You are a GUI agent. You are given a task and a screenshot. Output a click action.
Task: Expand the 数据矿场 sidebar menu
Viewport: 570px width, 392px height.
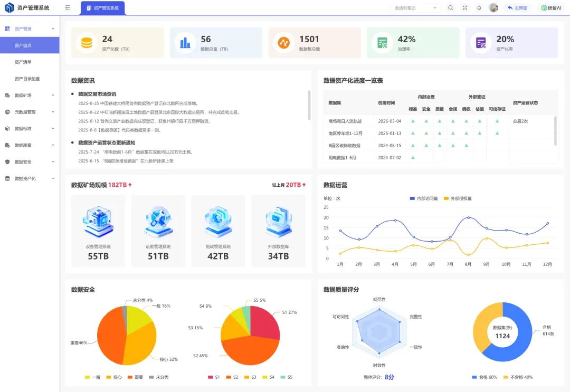click(x=30, y=95)
